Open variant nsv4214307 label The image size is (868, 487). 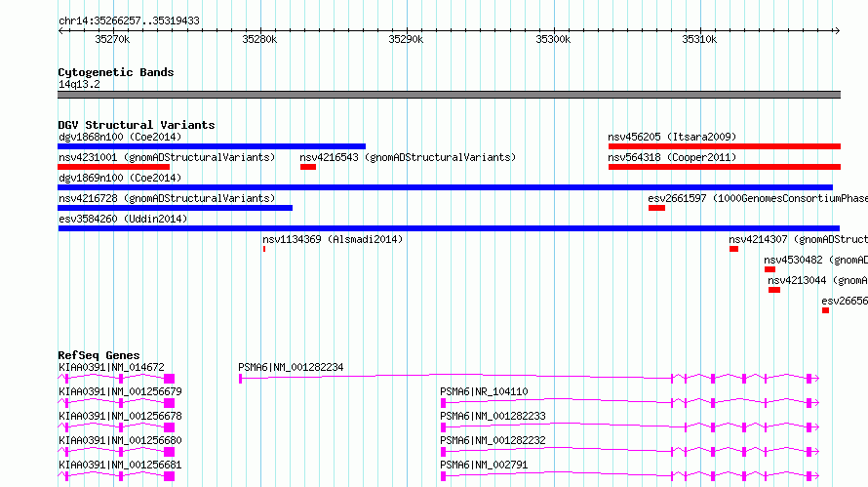click(x=798, y=239)
